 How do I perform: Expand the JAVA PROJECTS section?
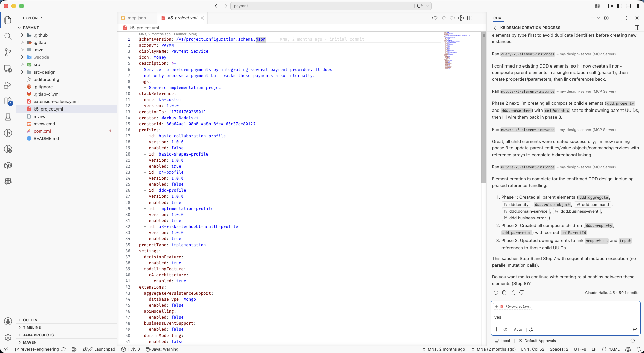pos(66,335)
